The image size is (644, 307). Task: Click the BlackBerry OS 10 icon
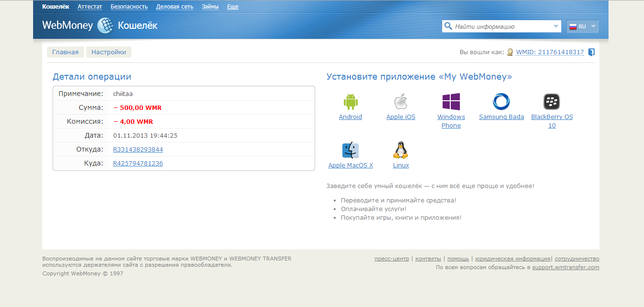tap(552, 102)
